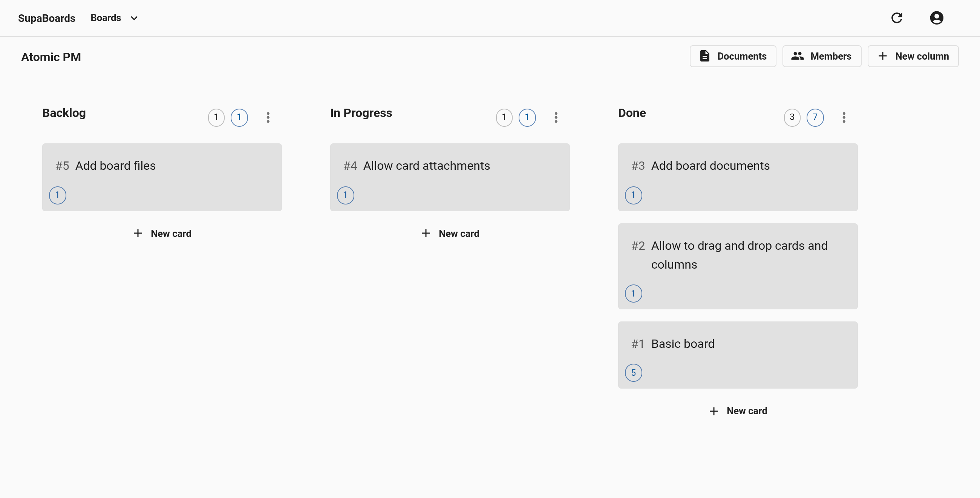Open the SupaBoards home menu
Screen dimensions: 980x498
tap(46, 18)
